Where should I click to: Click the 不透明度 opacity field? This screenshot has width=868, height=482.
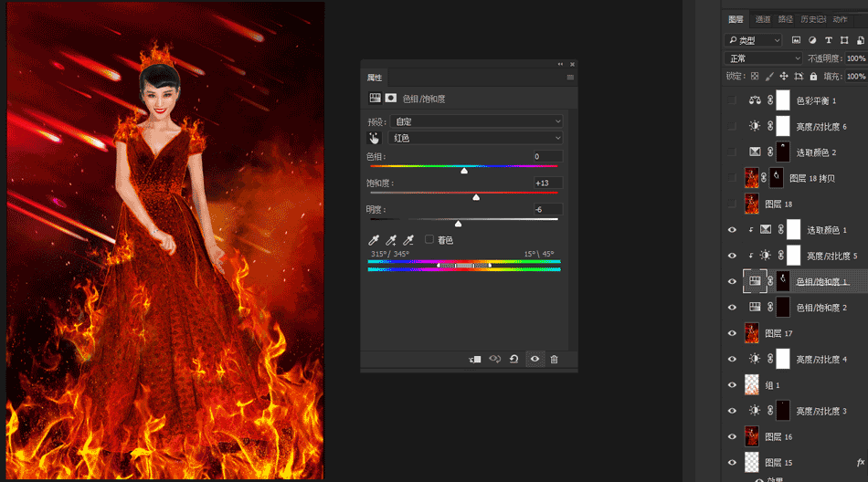pyautogui.click(x=856, y=58)
